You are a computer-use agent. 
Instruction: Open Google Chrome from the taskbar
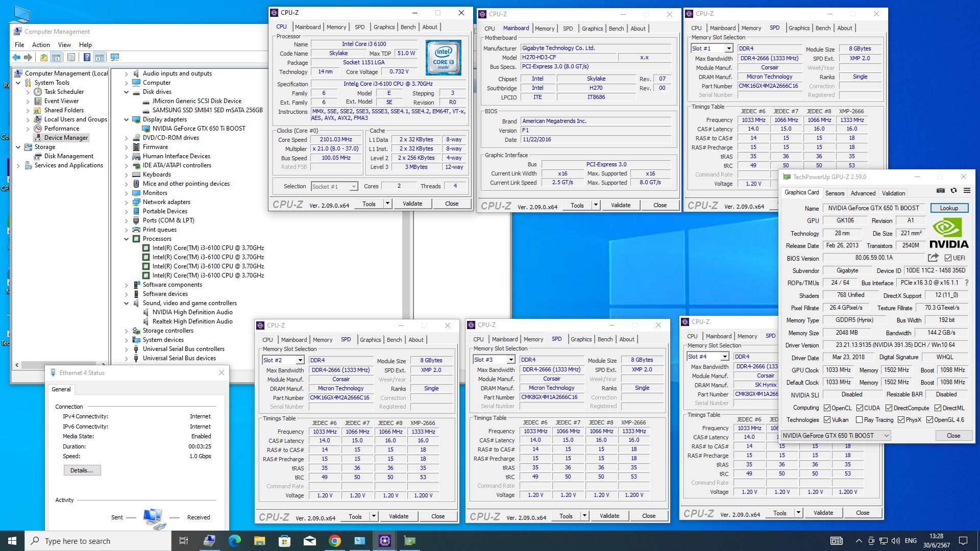pos(334,541)
